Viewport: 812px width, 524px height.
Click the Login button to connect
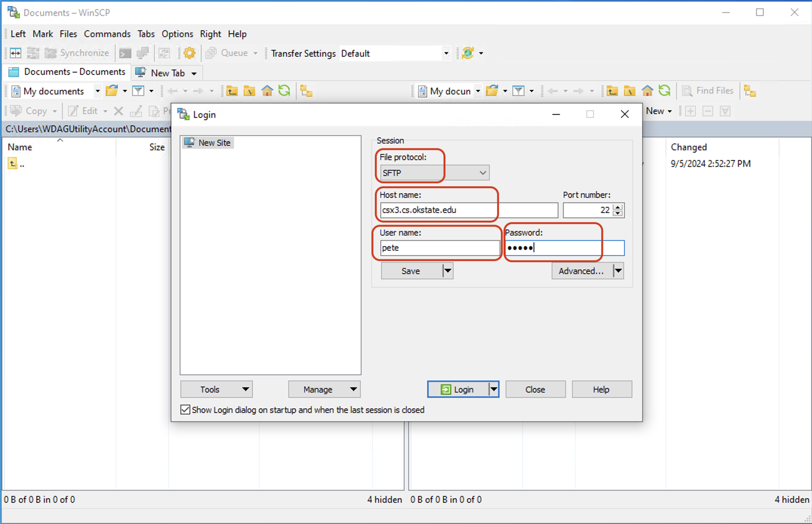(x=458, y=389)
